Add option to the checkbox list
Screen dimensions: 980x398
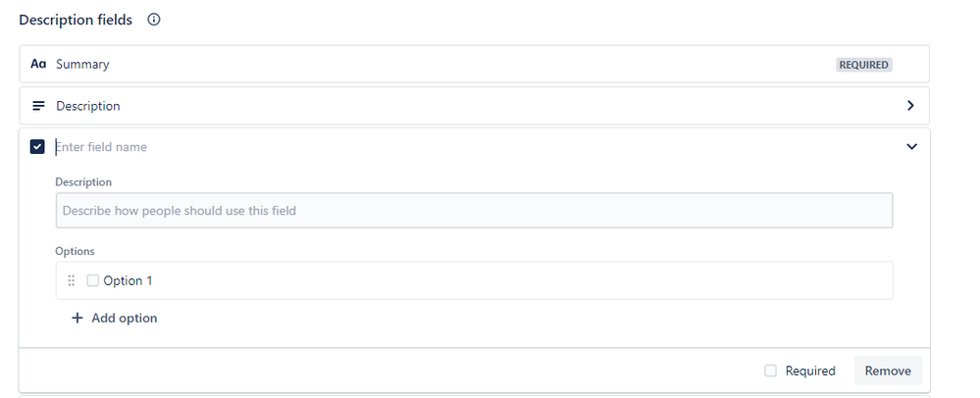click(115, 318)
